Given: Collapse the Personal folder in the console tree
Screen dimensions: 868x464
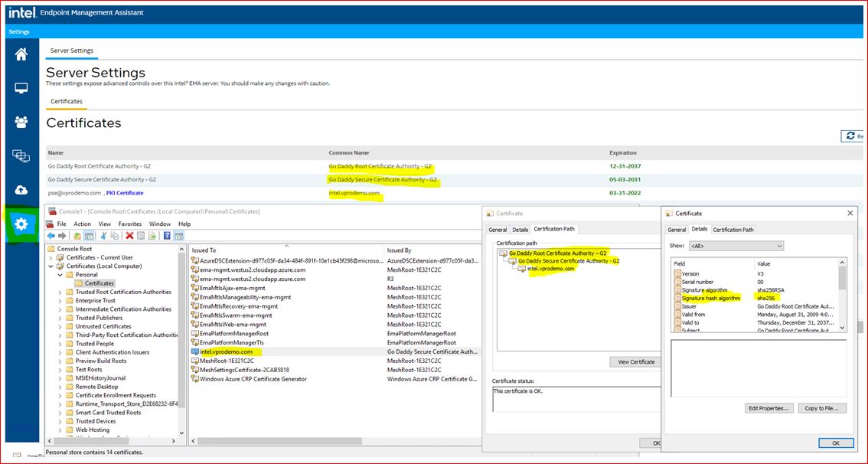Looking at the screenshot, I should pyautogui.click(x=60, y=275).
